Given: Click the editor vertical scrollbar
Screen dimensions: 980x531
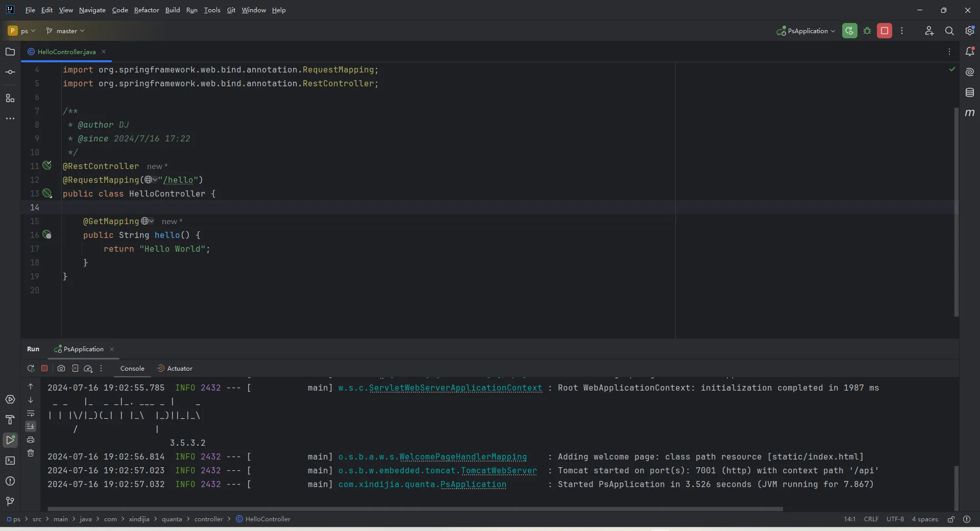Looking at the screenshot, I should coord(956,212).
